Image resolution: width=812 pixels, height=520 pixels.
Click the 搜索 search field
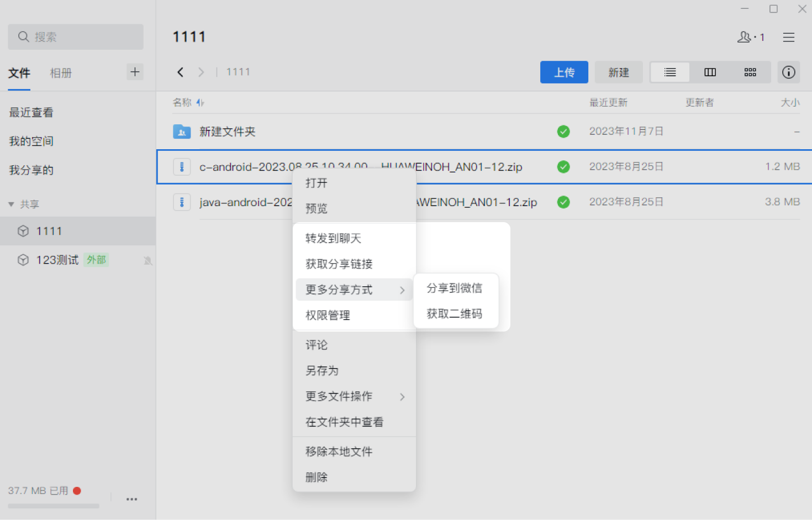(x=75, y=36)
